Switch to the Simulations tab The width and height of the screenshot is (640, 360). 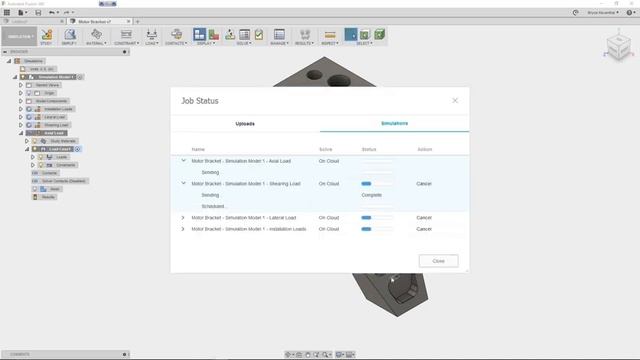[x=394, y=123]
